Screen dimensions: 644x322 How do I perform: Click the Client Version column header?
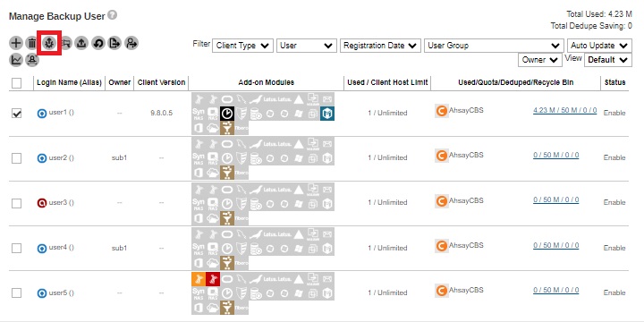[x=161, y=82]
